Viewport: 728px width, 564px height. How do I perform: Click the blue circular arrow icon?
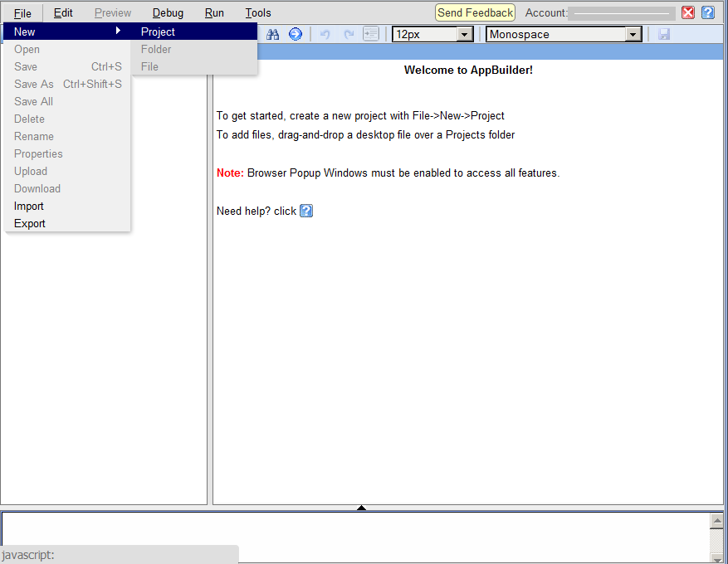296,34
